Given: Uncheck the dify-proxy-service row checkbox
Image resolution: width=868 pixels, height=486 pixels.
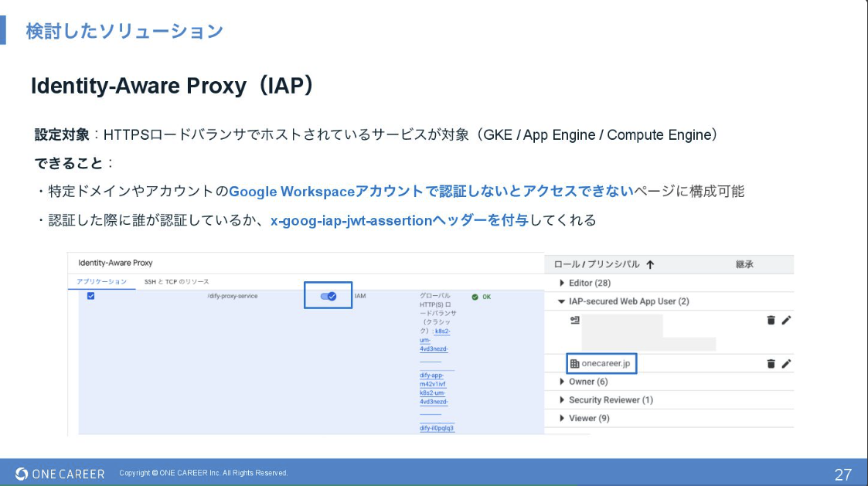Looking at the screenshot, I should [x=90, y=296].
